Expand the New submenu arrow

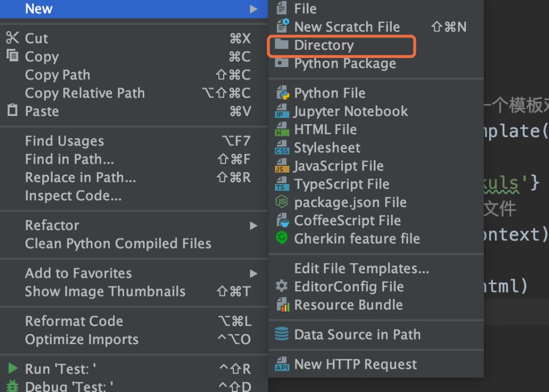(253, 9)
